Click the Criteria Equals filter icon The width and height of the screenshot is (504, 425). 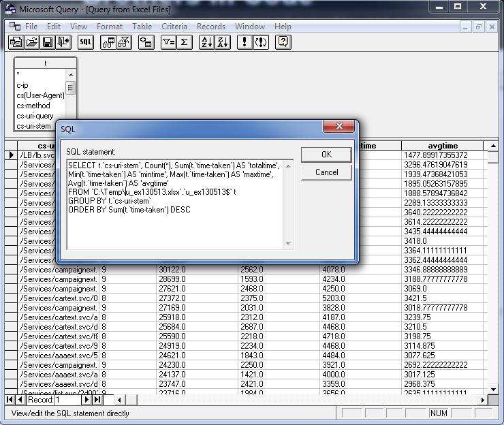168,42
